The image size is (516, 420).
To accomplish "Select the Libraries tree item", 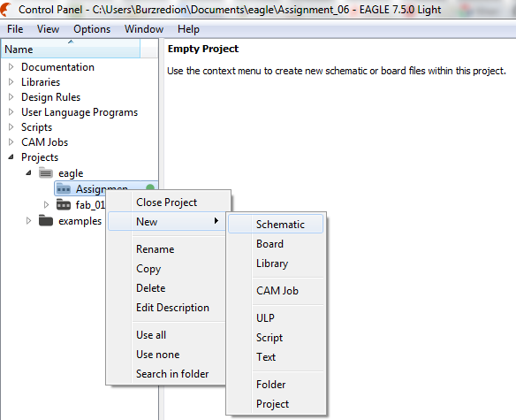I will coord(41,81).
